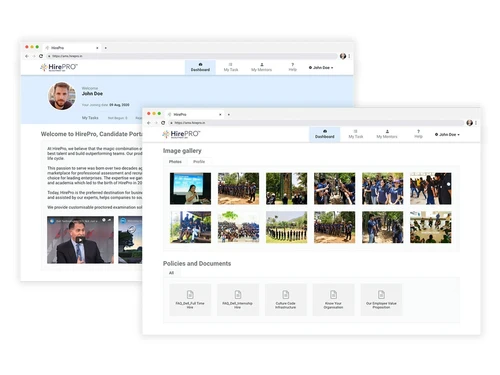Click My Tasks in the welcome banner

point(90,118)
